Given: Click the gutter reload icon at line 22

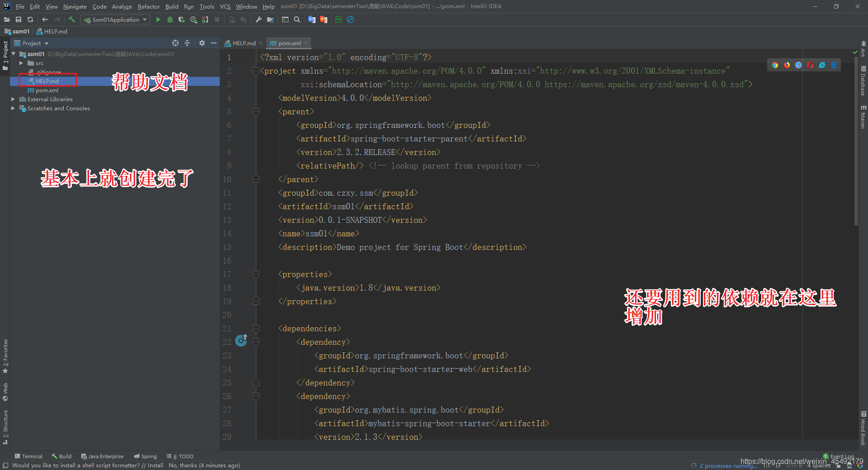Looking at the screenshot, I should [x=241, y=340].
